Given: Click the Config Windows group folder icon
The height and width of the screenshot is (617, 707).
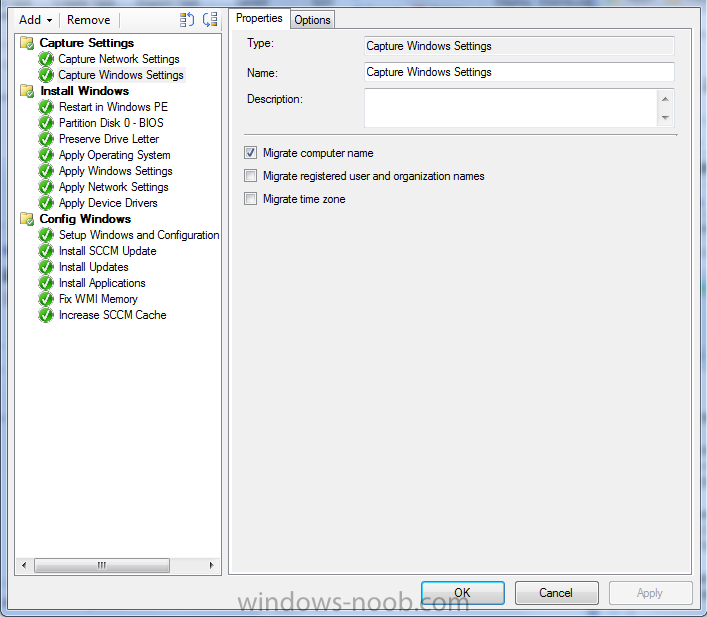Looking at the screenshot, I should click(x=26, y=219).
